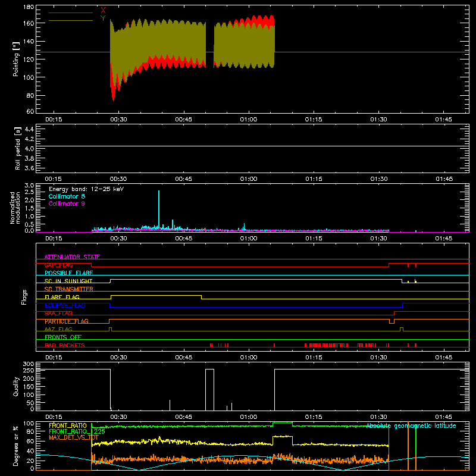This screenshot has width=476, height=476.
Task: Click 01:30 time label under Quality plot
Action: (x=379, y=417)
